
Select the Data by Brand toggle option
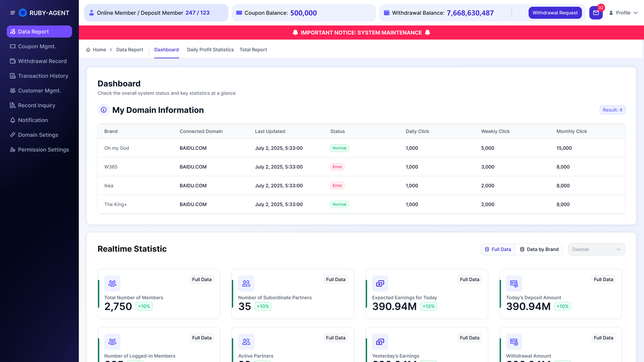coord(539,249)
